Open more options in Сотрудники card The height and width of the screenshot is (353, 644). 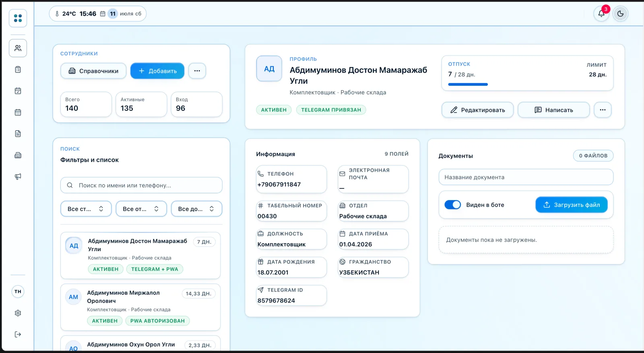pos(197,71)
